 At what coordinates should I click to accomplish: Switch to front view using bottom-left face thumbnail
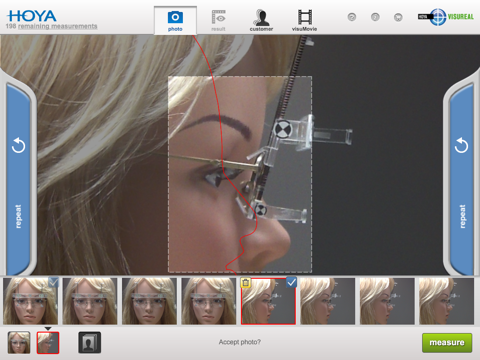coord(19,342)
